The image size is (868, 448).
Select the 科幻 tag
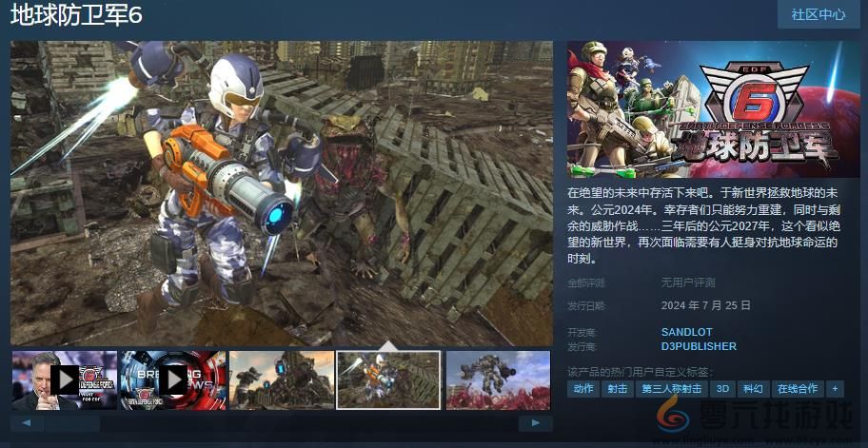point(753,388)
